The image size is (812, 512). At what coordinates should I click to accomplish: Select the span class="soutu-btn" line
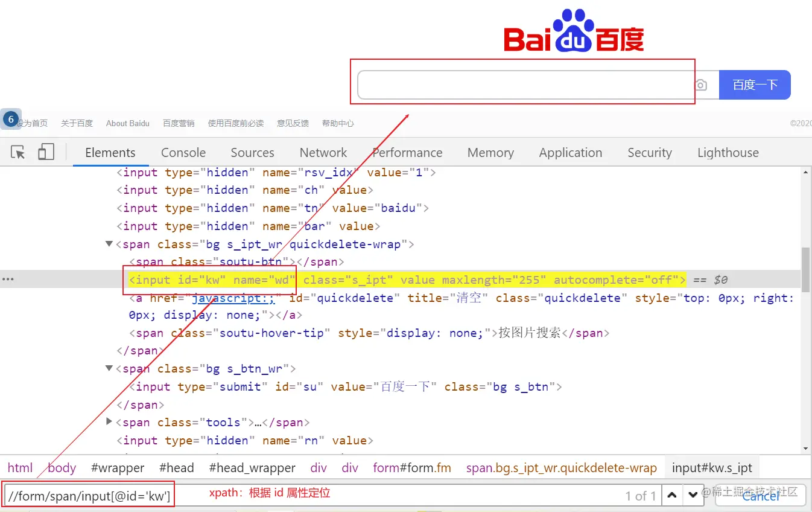[236, 261]
